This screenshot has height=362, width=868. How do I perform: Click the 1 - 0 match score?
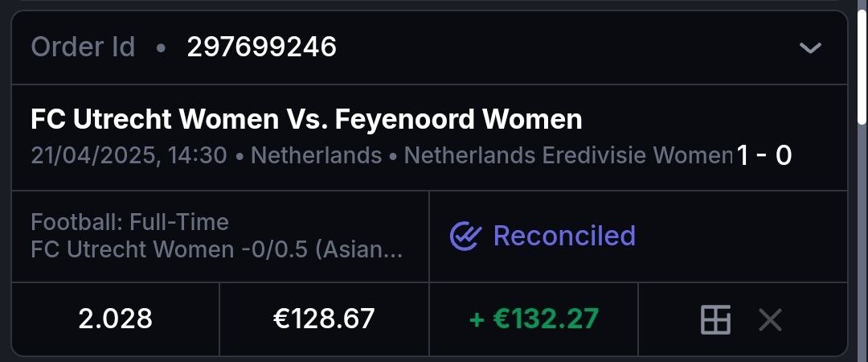point(764,155)
